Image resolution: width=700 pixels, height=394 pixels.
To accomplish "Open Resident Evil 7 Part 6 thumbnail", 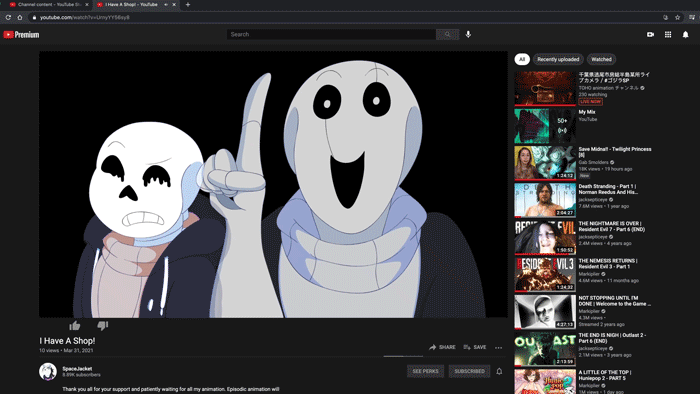I will 545,237.
